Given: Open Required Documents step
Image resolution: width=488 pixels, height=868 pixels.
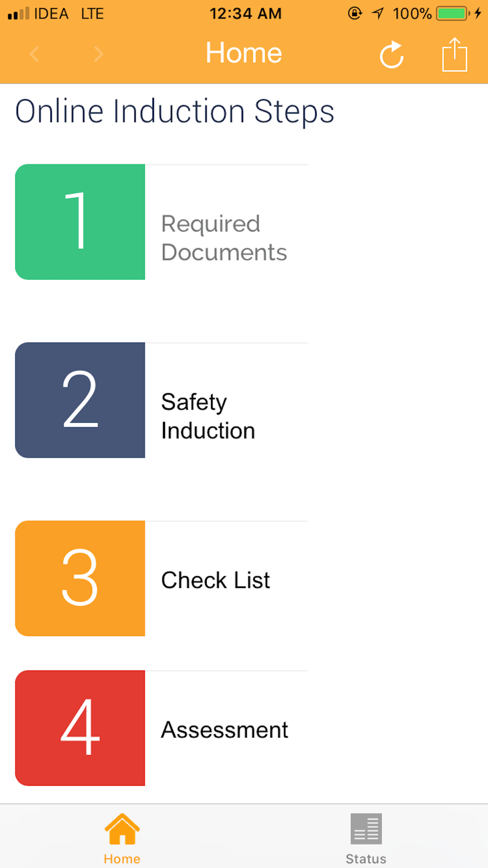Looking at the screenshot, I should [224, 238].
